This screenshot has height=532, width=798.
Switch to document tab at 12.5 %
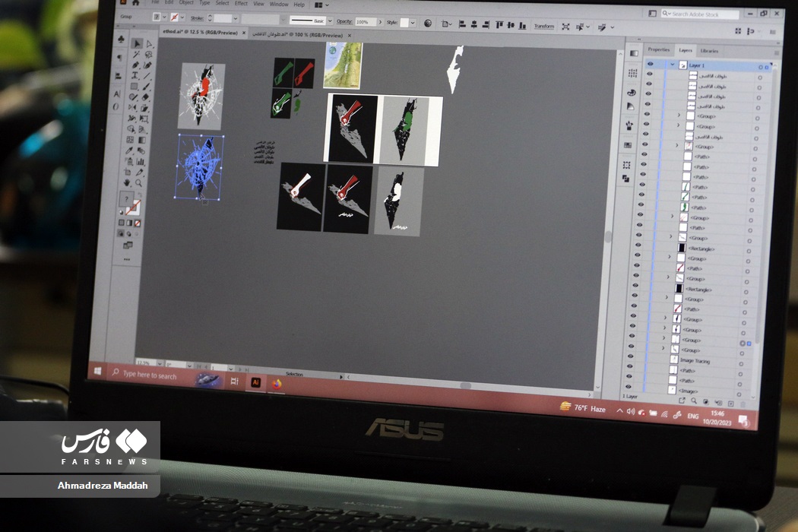pyautogui.click(x=200, y=32)
